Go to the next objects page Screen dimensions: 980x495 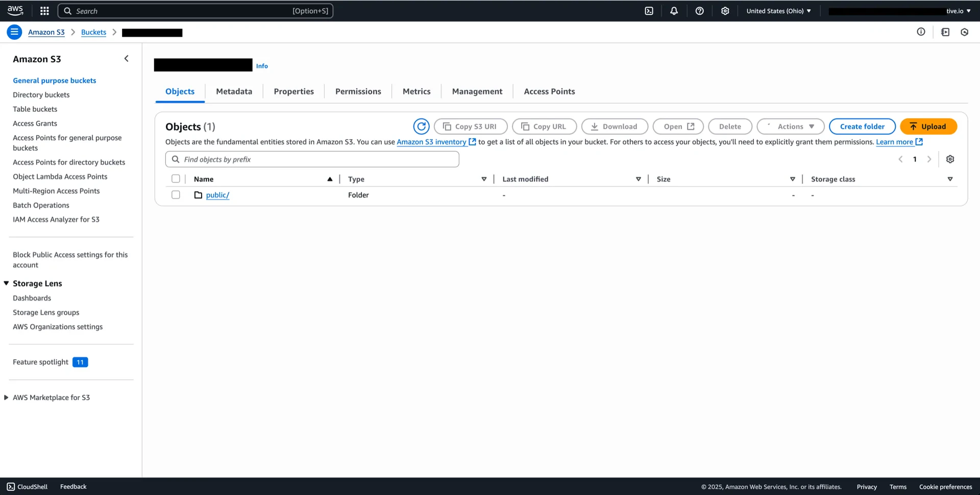click(929, 159)
